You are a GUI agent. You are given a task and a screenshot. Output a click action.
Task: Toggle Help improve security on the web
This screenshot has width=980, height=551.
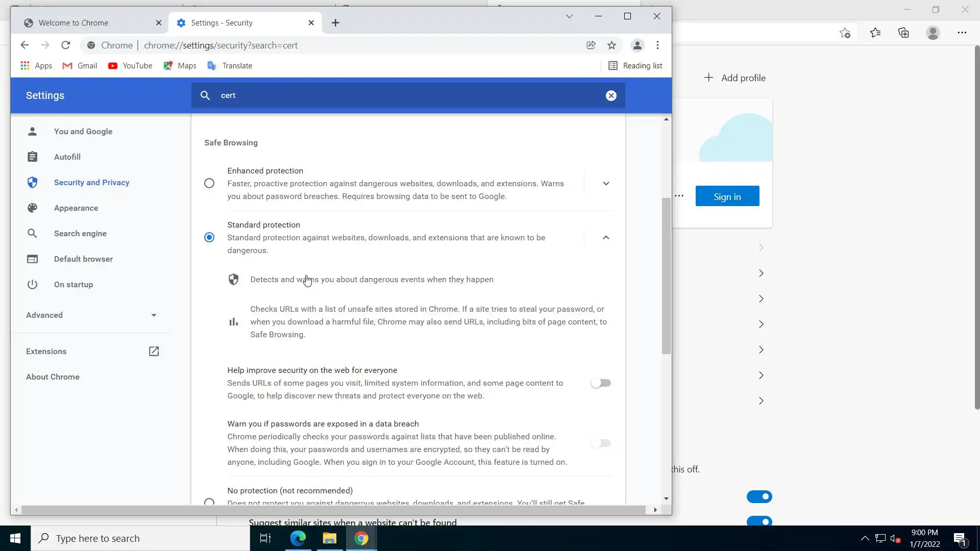click(x=601, y=383)
